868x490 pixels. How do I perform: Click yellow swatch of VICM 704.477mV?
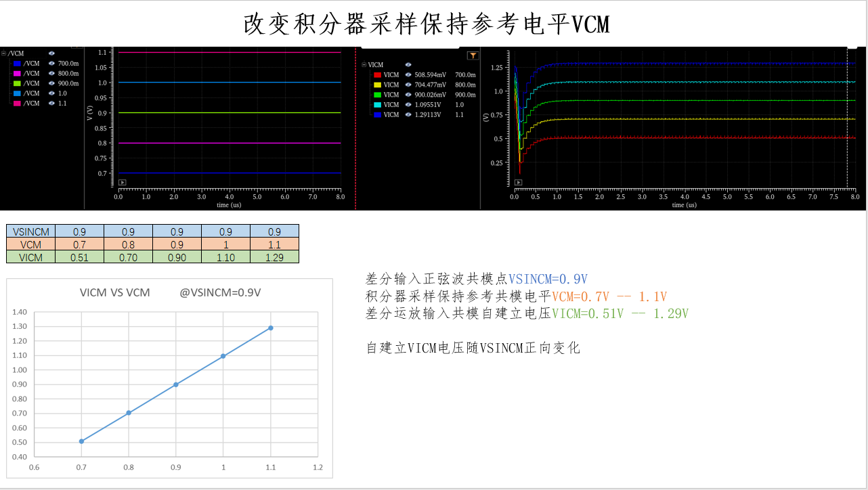click(x=376, y=85)
